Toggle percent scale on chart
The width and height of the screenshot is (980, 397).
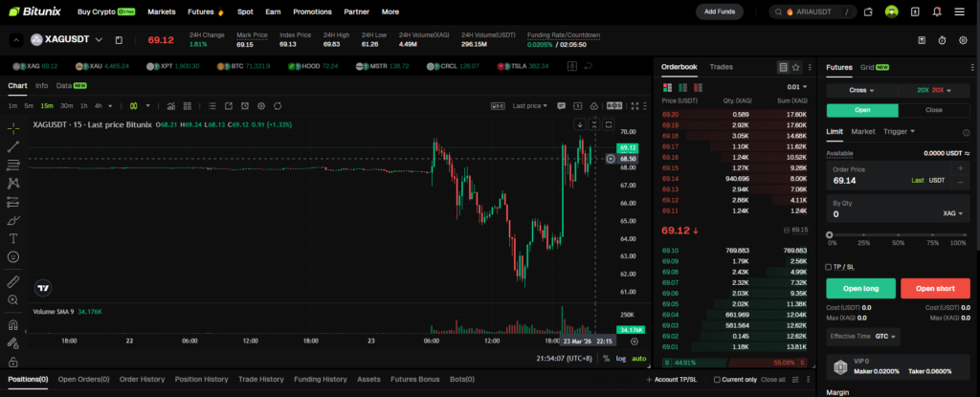click(606, 358)
